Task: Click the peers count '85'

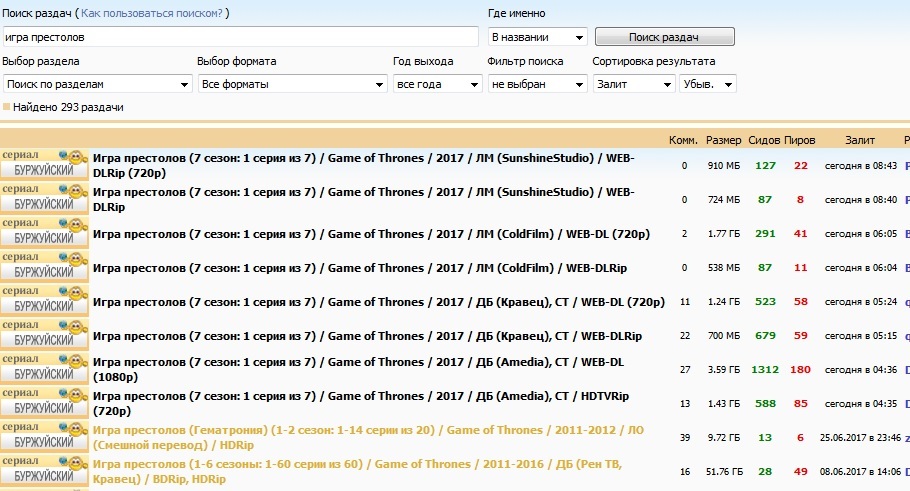Action: click(x=801, y=403)
